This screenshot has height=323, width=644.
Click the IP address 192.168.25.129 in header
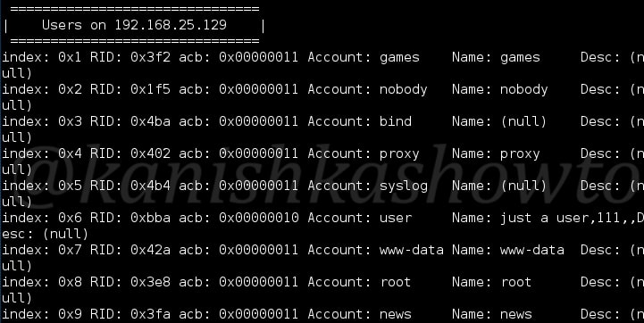click(x=171, y=25)
